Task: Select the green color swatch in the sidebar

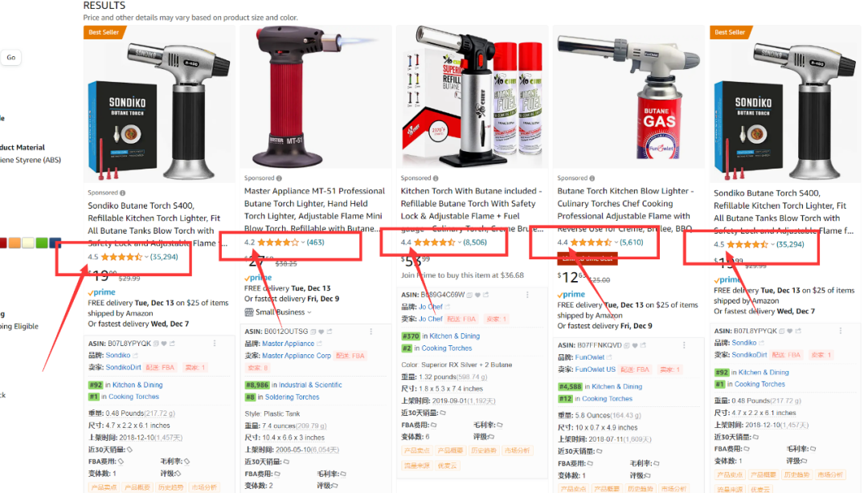Action: pyautogui.click(x=42, y=243)
